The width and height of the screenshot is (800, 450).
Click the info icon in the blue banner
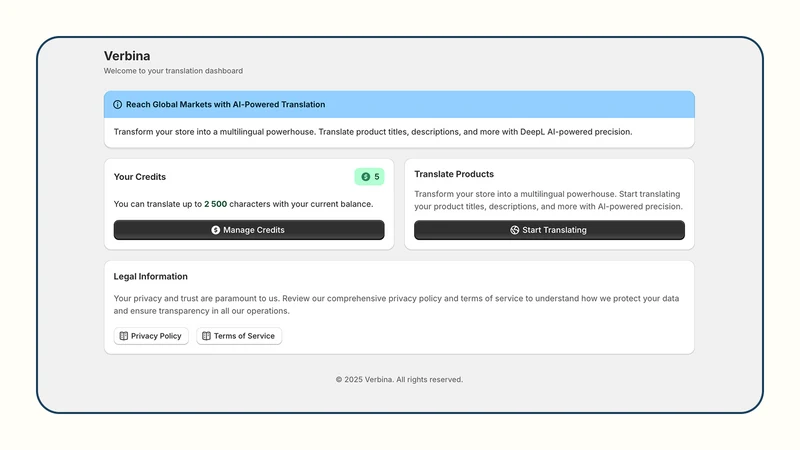(117, 105)
